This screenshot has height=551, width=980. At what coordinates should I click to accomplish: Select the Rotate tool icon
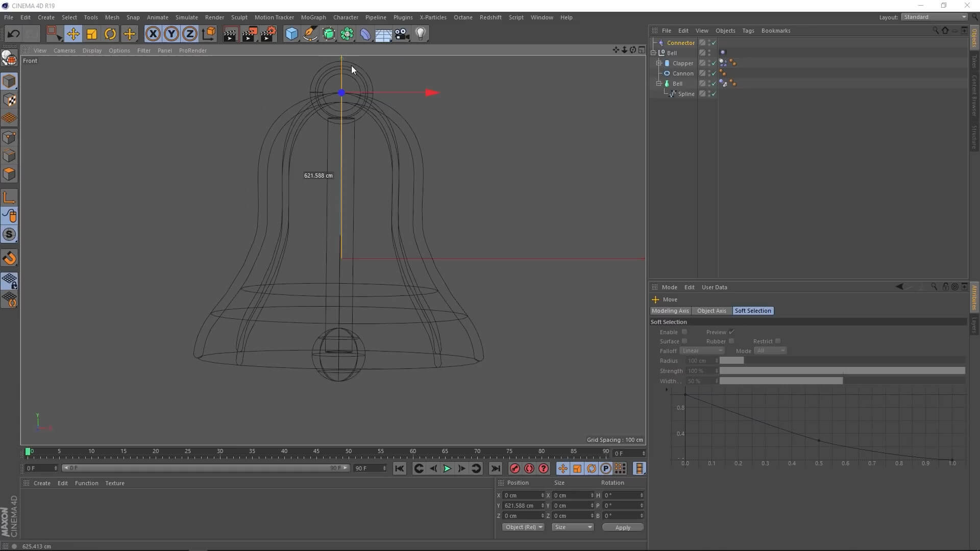click(x=110, y=34)
